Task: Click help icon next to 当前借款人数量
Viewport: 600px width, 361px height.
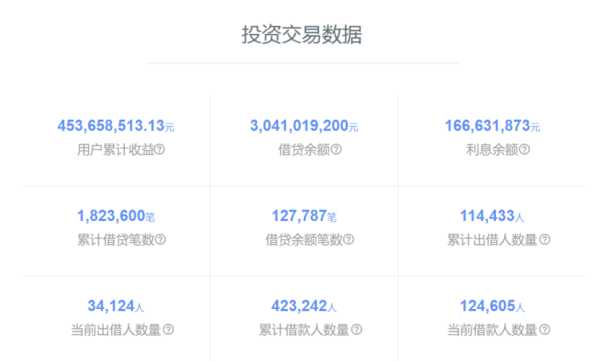Action: (x=545, y=330)
